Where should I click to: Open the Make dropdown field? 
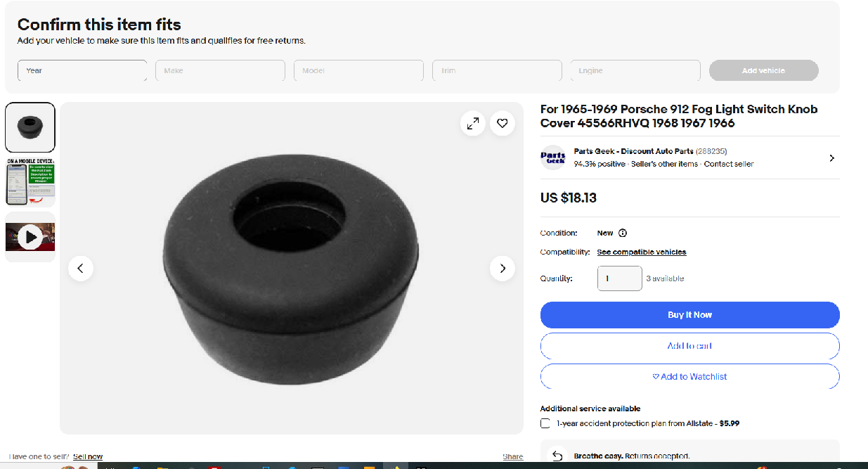coord(220,70)
